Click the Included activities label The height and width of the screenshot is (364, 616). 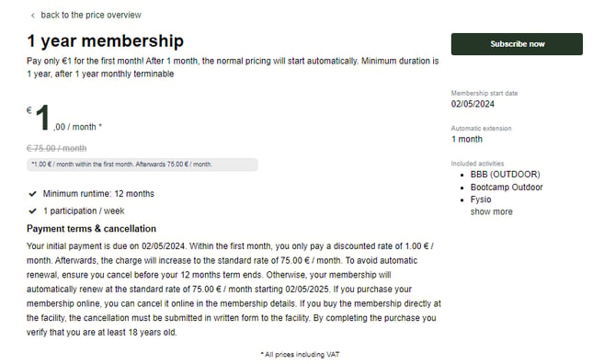coord(477,164)
